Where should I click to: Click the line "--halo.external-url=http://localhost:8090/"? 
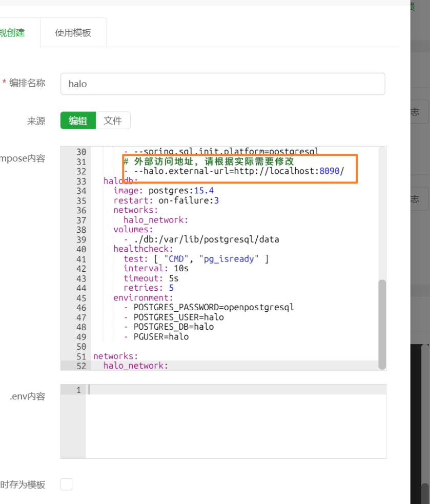pos(239,171)
